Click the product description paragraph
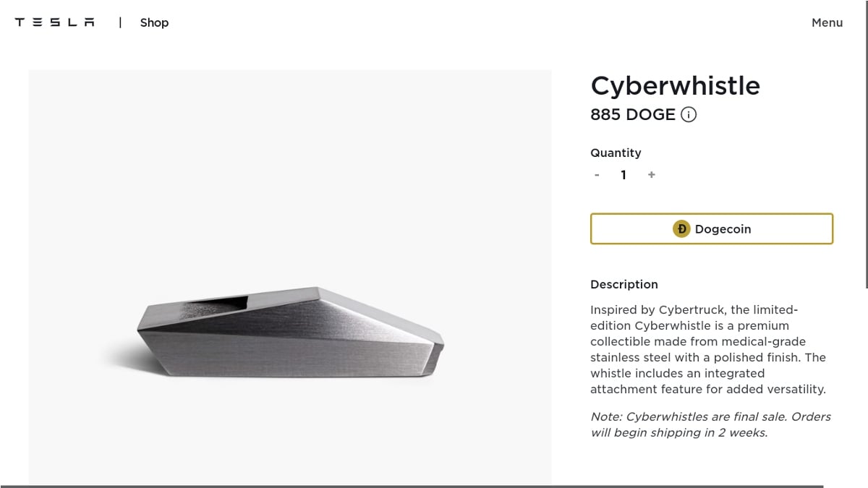Viewport: 868px width, 488px height. tap(707, 349)
